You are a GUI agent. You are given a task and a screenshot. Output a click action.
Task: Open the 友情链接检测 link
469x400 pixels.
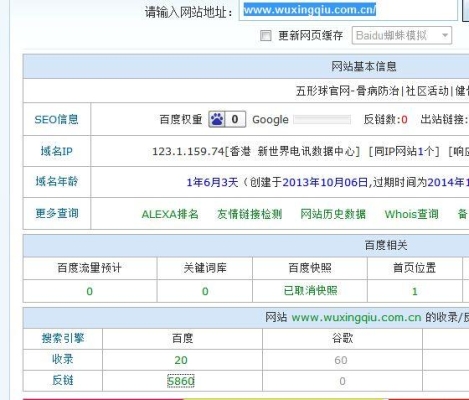(250, 214)
